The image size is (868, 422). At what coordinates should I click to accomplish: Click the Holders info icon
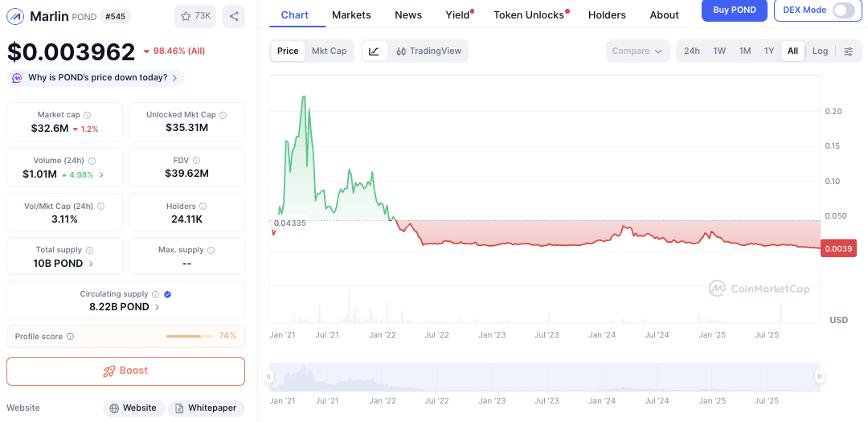[x=203, y=207]
